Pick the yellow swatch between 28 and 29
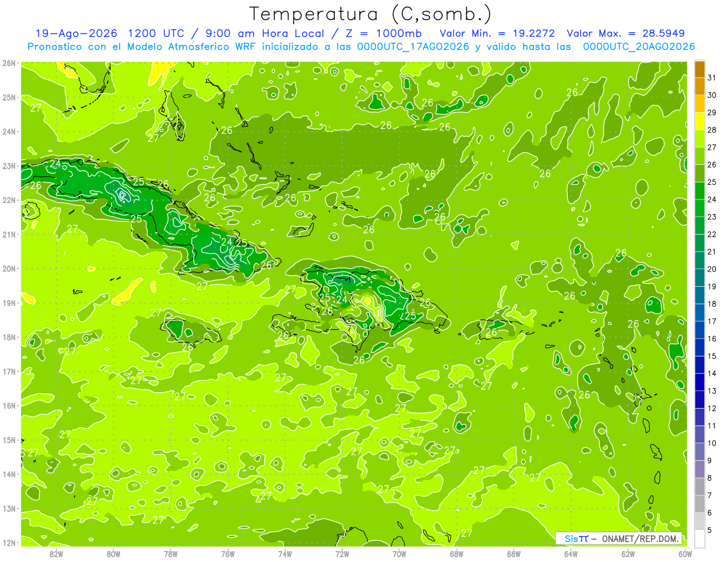This screenshot has width=728, height=562. pos(699,121)
